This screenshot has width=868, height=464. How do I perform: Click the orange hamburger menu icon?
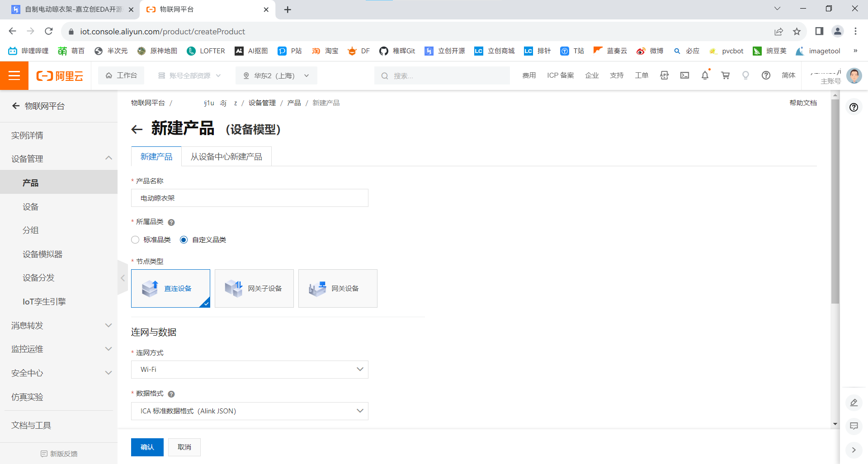14,75
